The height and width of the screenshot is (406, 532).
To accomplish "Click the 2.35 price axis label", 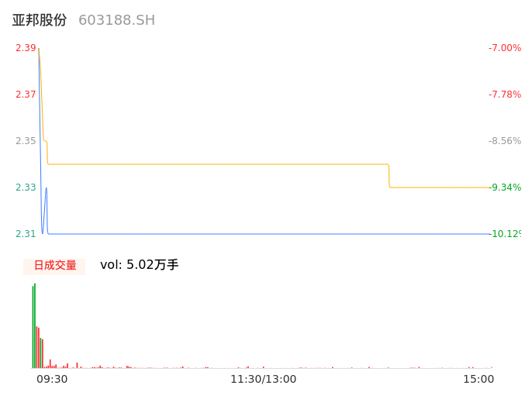I will click(26, 141).
